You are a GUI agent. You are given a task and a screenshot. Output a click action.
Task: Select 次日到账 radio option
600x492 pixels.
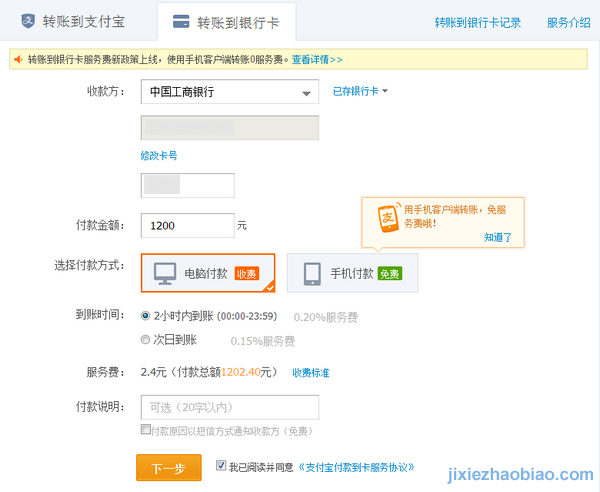(x=145, y=339)
